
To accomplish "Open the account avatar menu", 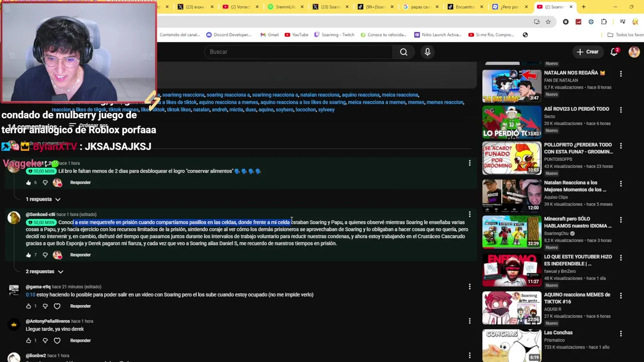I will (633, 52).
